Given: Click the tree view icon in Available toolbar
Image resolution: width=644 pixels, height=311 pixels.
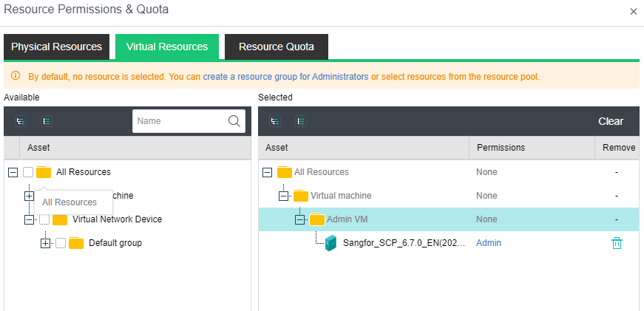Looking at the screenshot, I should (x=20, y=121).
